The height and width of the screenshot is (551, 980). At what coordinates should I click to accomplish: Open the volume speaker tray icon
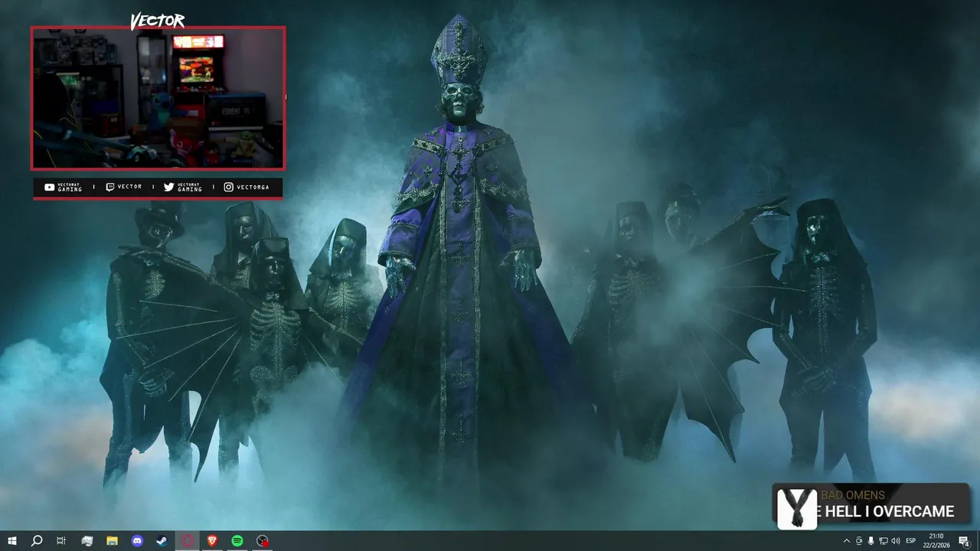pyautogui.click(x=895, y=541)
